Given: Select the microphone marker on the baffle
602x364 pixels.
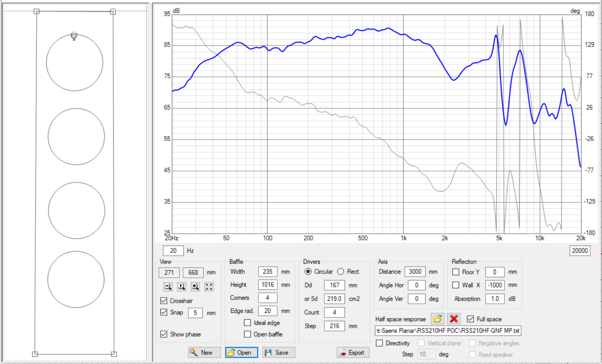Looking at the screenshot, I should click(x=74, y=36).
